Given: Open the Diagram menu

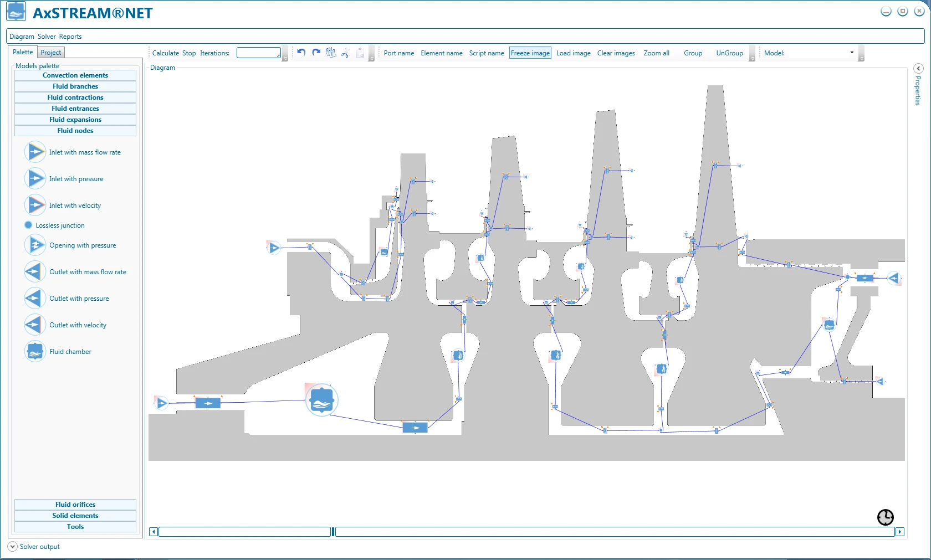Looking at the screenshot, I should click(x=22, y=37).
